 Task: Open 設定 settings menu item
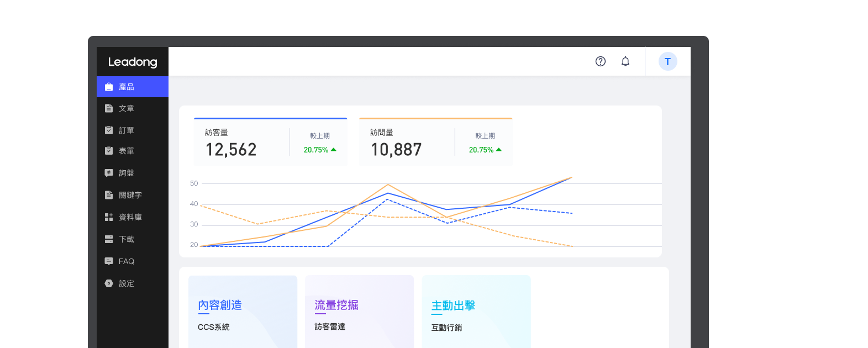pos(133,283)
